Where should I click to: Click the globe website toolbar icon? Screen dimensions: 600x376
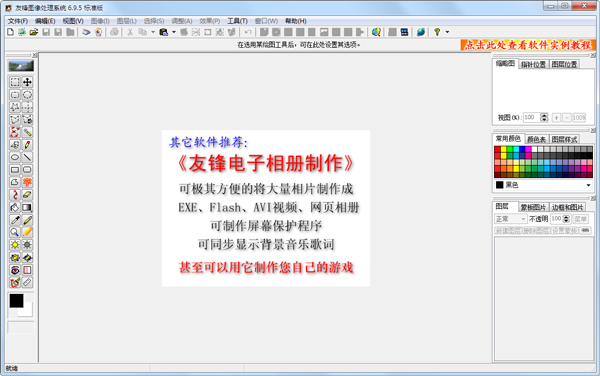pos(421,32)
